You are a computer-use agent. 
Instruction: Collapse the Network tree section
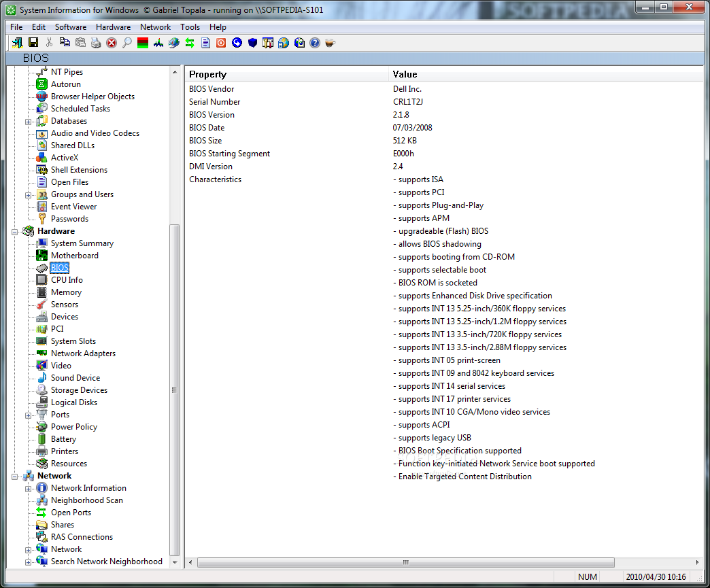(14, 477)
